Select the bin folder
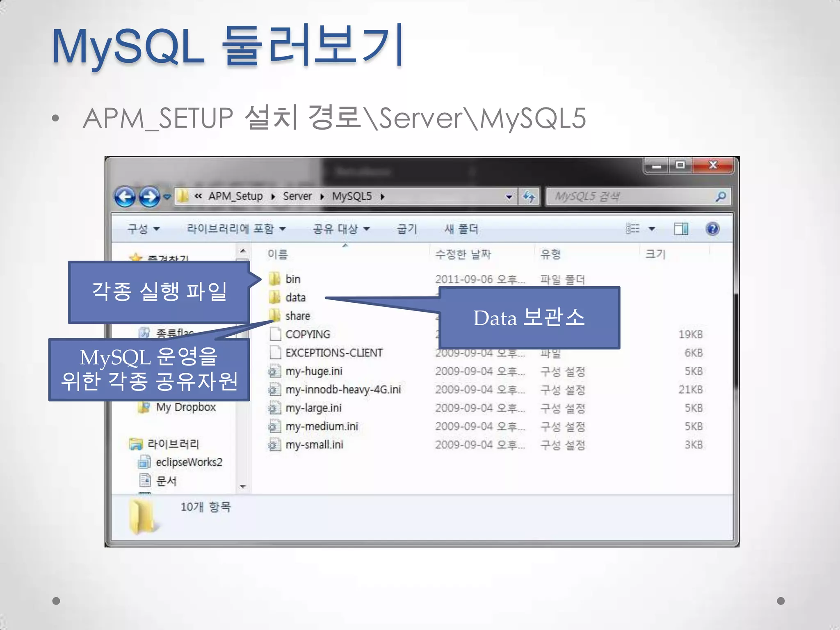This screenshot has width=840, height=630. [x=293, y=279]
